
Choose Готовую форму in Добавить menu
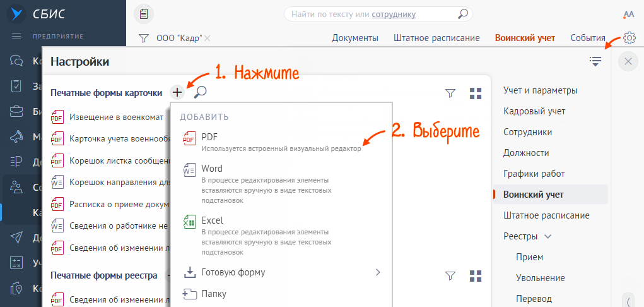(x=281, y=272)
